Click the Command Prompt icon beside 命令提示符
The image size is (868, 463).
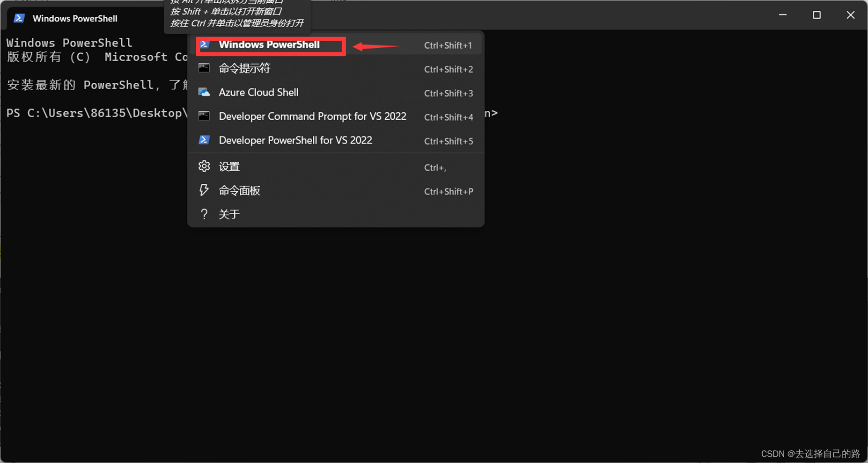205,68
